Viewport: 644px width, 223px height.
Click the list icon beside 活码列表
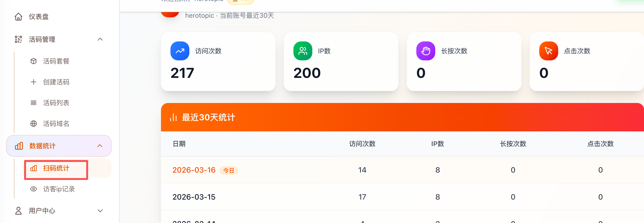point(34,103)
